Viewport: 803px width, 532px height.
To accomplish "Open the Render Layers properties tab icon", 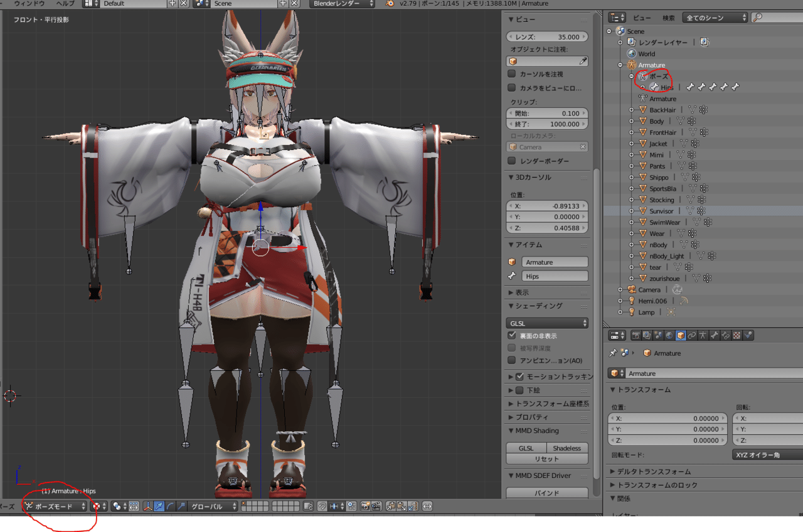I will [647, 336].
